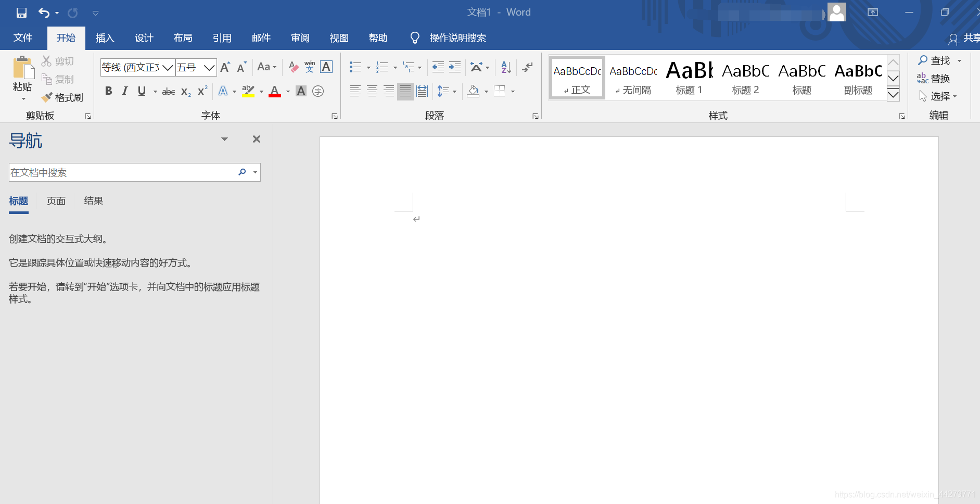Switch to the Layout (布局) tab

(x=183, y=38)
